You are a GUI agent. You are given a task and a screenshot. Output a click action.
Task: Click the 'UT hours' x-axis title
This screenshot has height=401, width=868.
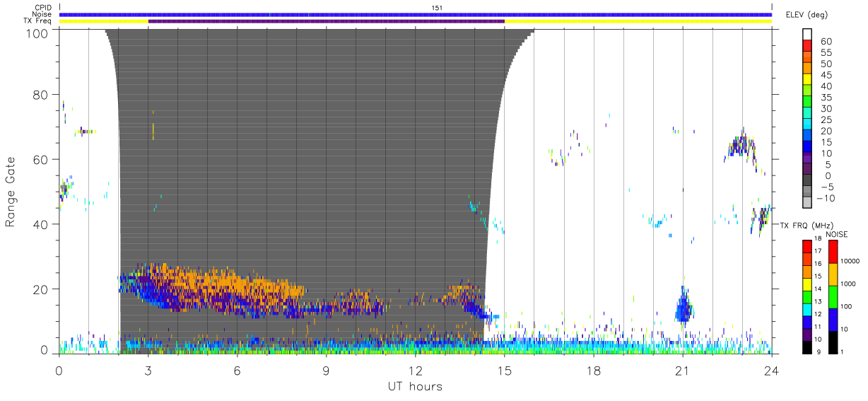click(x=414, y=387)
